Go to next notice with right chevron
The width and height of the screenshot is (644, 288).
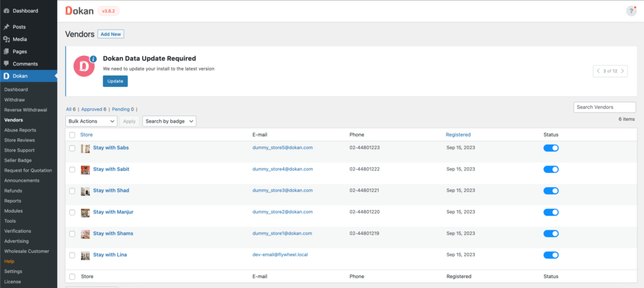tap(622, 71)
